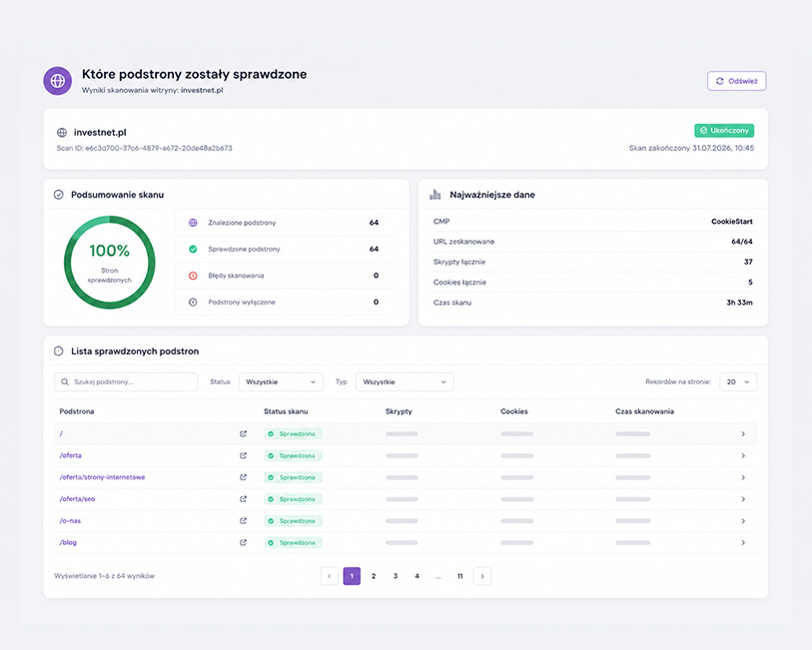Click the purple globe icon in header
This screenshot has width=812, height=650.
(x=58, y=81)
